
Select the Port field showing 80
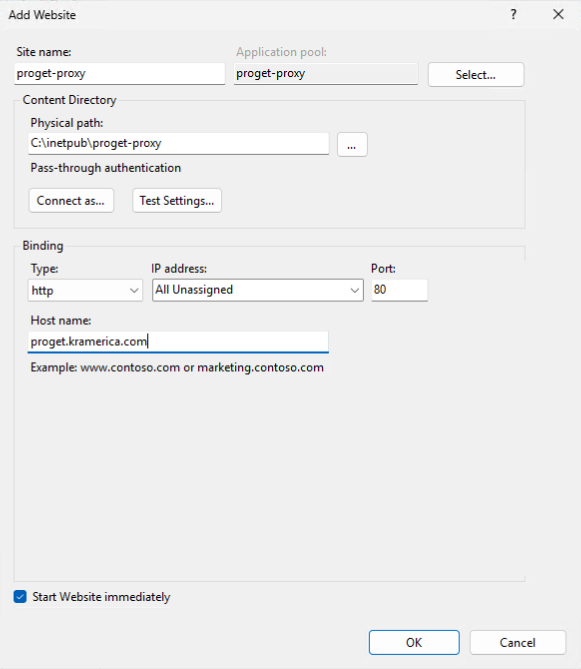(x=399, y=290)
